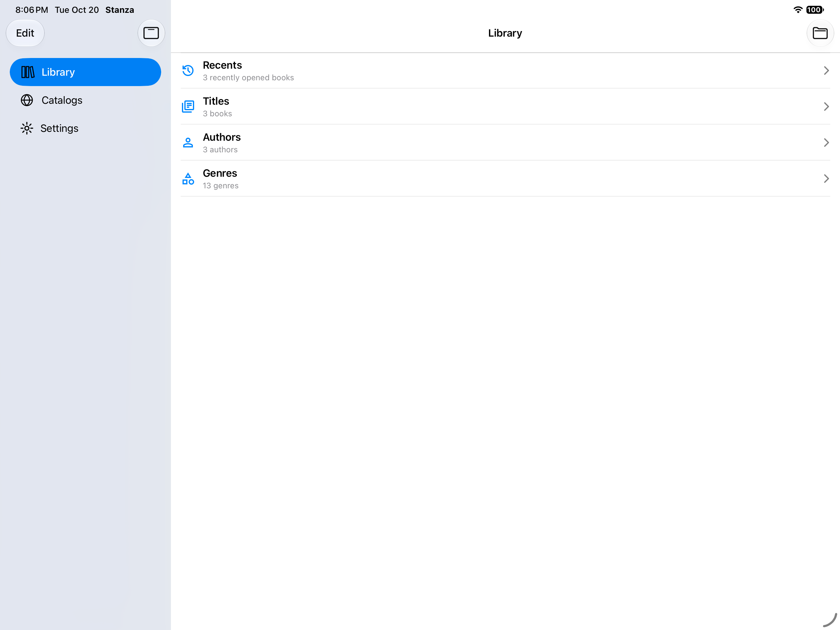Tap the Titles stacked-books icon
The height and width of the screenshot is (630, 840).
[x=188, y=106]
